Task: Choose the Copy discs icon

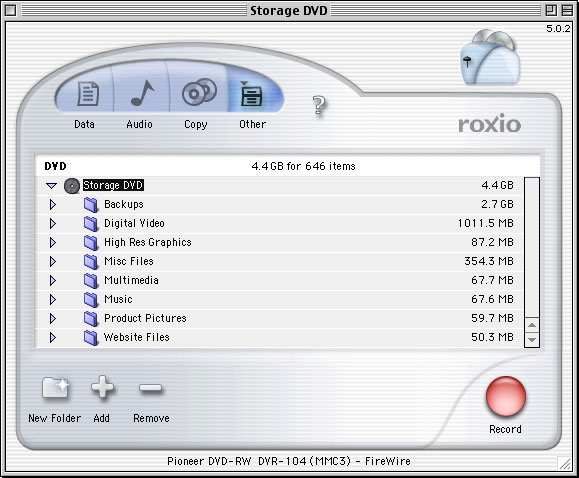Action: pyautogui.click(x=199, y=92)
